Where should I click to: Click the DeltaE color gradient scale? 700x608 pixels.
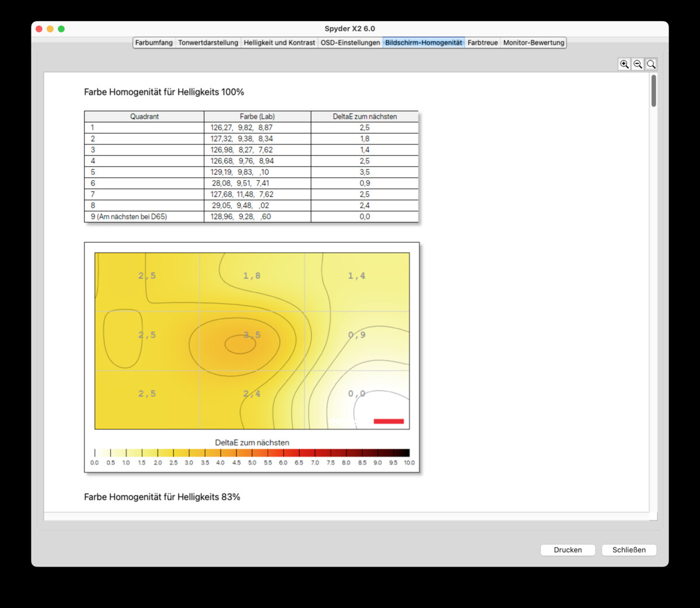tap(251, 452)
